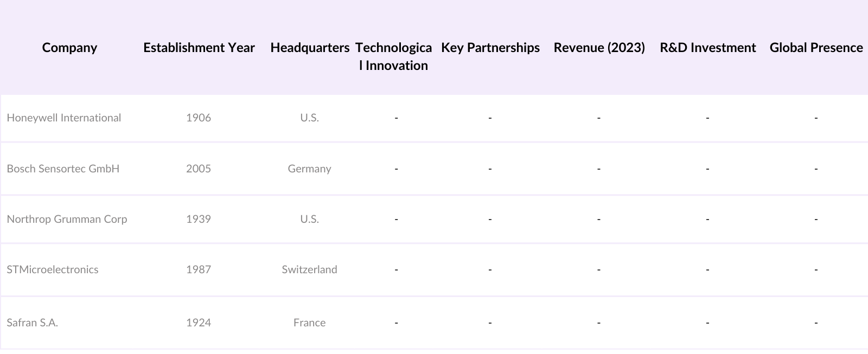868x354 pixels.
Task: Click the Revenue (2023) column header
Action: click(599, 48)
